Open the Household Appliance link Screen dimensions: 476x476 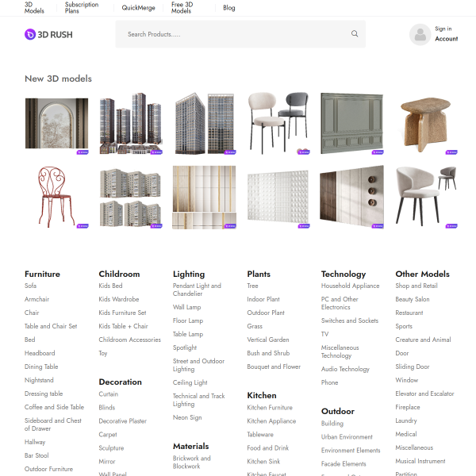pos(351,286)
